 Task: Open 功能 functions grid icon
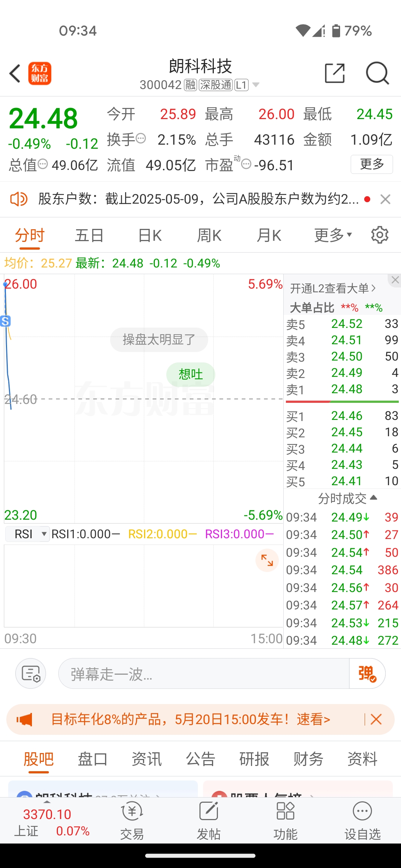pyautogui.click(x=286, y=821)
